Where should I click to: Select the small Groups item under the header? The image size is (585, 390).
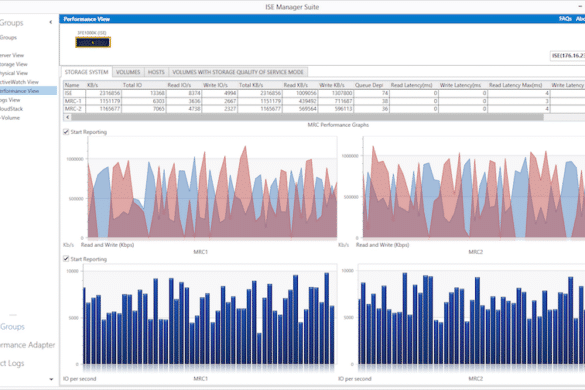click(9, 37)
